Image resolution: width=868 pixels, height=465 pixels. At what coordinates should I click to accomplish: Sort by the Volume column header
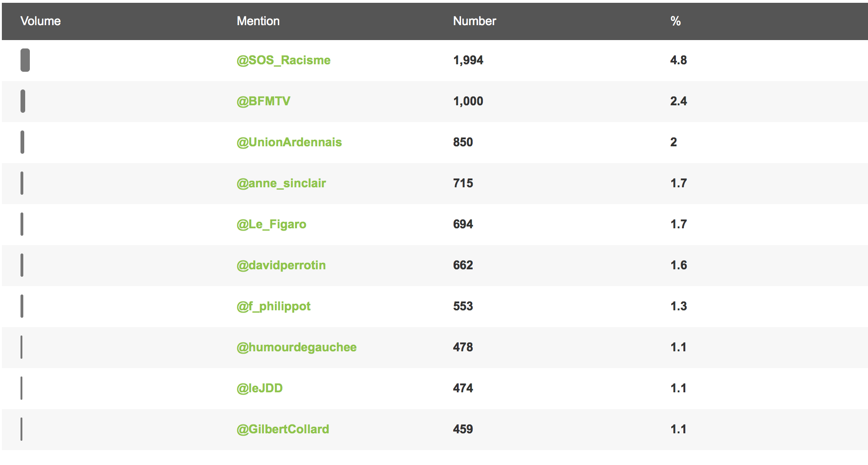point(41,21)
